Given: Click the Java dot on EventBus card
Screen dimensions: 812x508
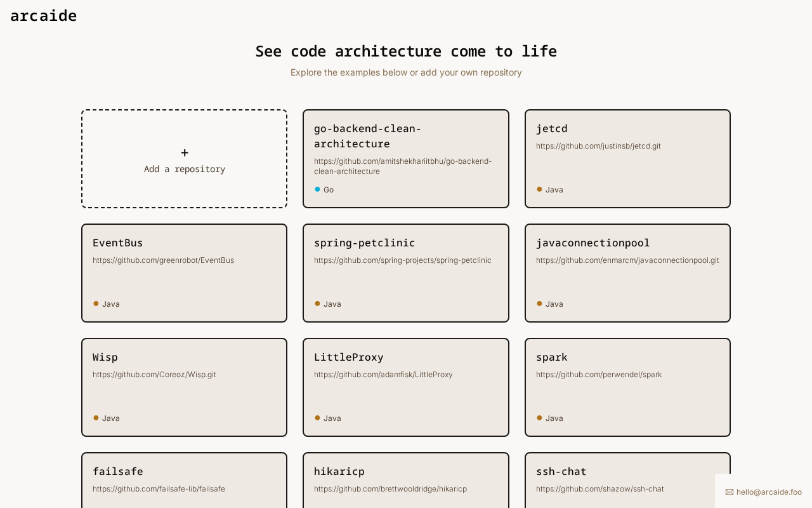Looking at the screenshot, I should pos(96,304).
